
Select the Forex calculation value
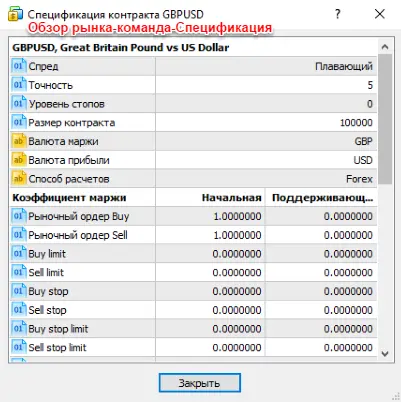(359, 179)
